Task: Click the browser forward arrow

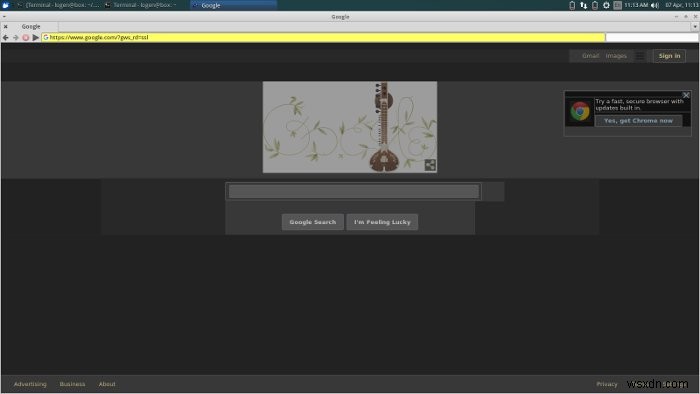Action: pos(16,37)
